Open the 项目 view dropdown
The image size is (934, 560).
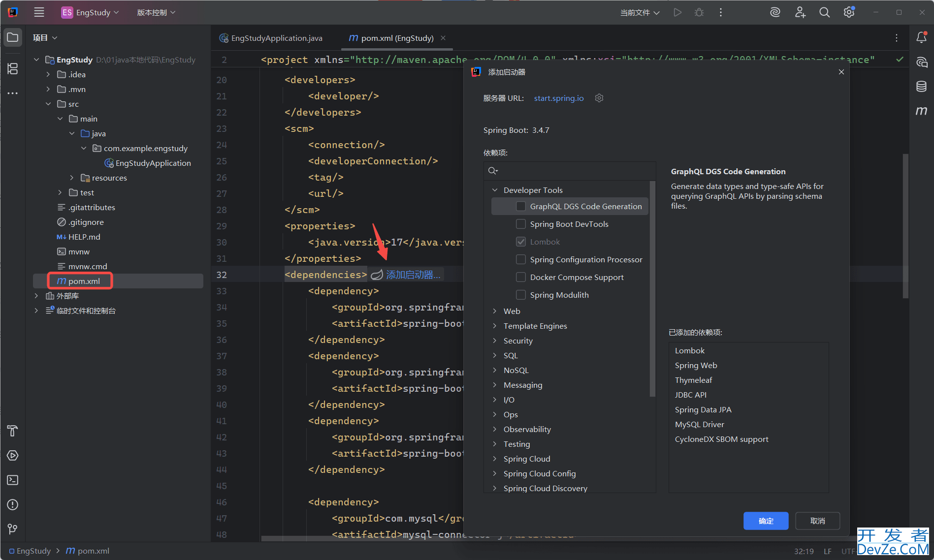pyautogui.click(x=45, y=38)
